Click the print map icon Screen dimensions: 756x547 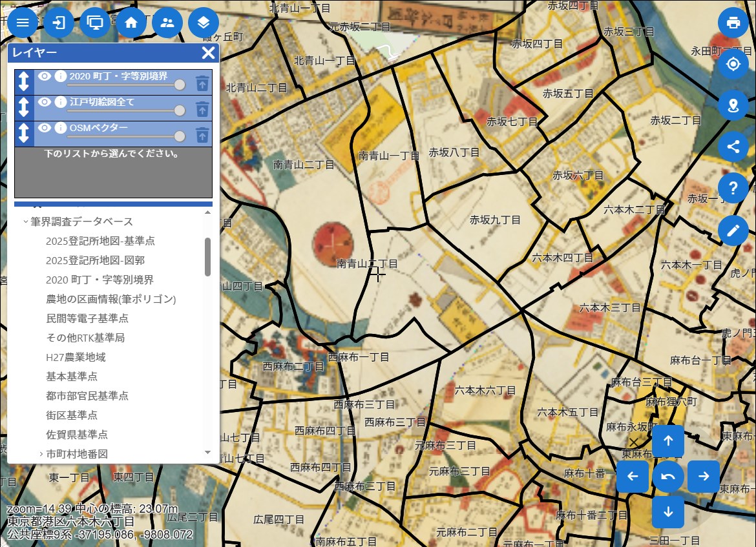733,23
